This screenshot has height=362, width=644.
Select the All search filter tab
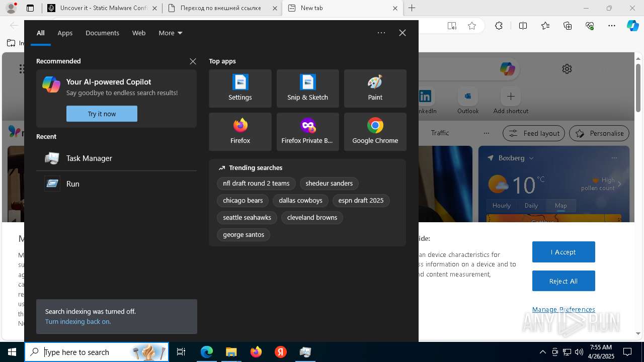40,33
